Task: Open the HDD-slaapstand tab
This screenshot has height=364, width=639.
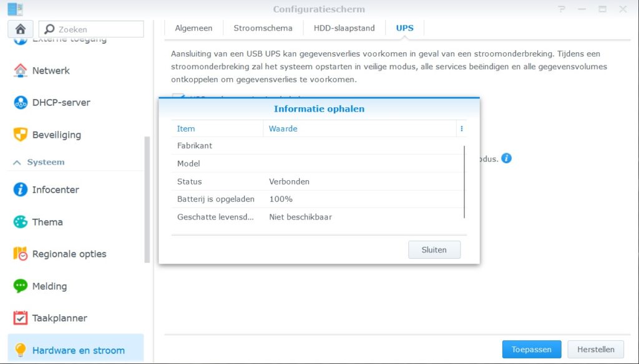Action: click(344, 28)
